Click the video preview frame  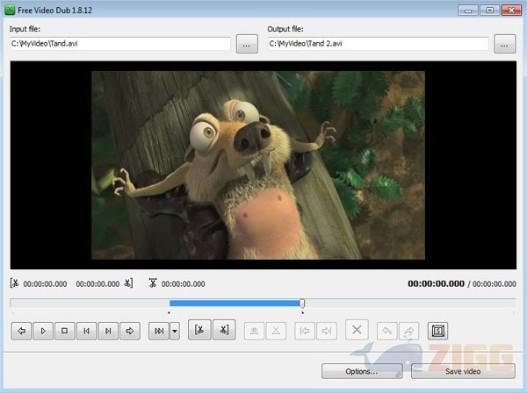coord(258,165)
